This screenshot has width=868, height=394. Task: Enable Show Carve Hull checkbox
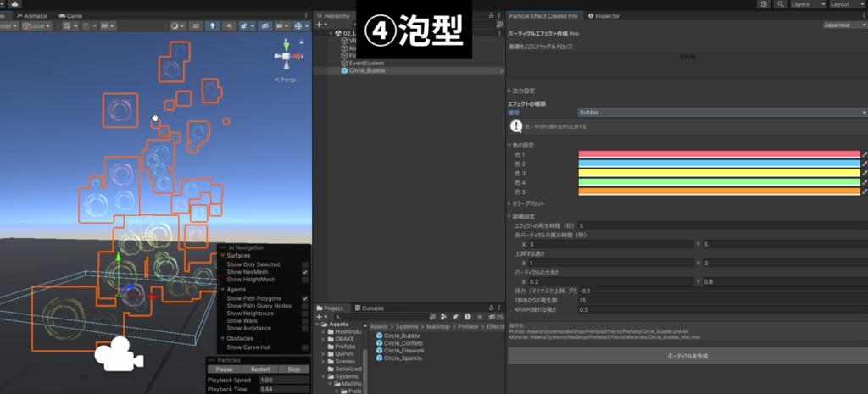coord(305,347)
